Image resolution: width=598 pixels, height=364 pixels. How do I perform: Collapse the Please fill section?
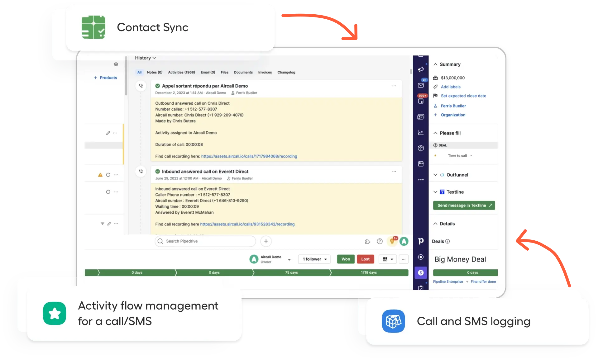click(x=435, y=133)
